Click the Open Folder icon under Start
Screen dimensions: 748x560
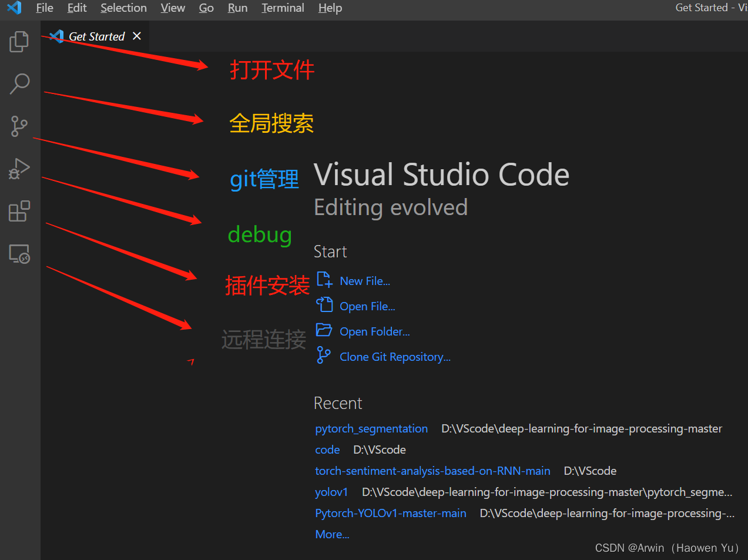click(324, 330)
